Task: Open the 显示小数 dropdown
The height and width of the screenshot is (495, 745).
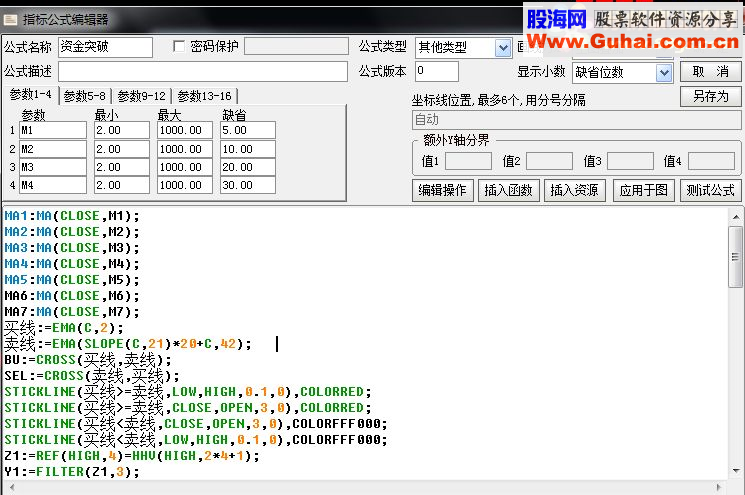Action: tap(664, 73)
